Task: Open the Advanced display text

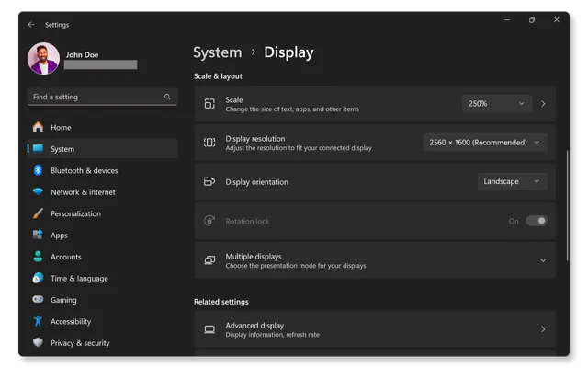Action: point(254,325)
